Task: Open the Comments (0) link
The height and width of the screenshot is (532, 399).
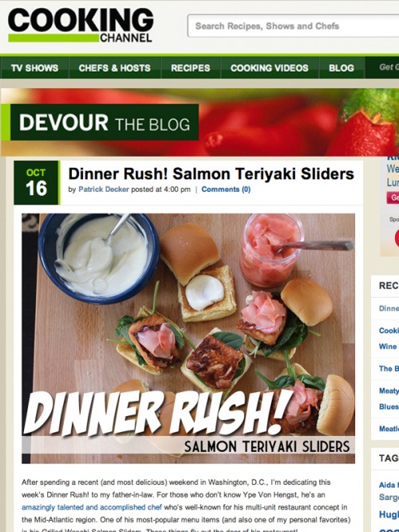Action: click(226, 189)
